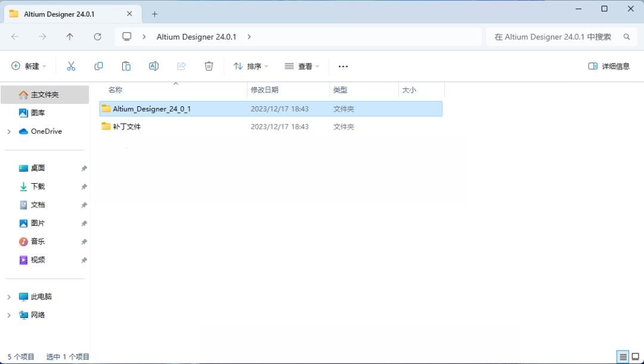Click Altium Designer 24.0.1 breadcrumb
644x364 pixels.
[196, 37]
